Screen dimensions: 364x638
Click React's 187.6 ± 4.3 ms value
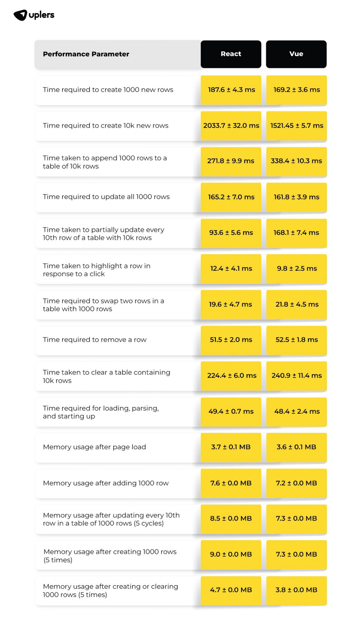point(231,90)
